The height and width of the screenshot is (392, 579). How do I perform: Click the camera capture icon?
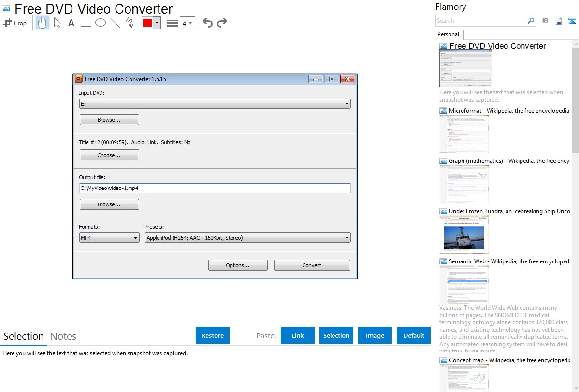545,21
